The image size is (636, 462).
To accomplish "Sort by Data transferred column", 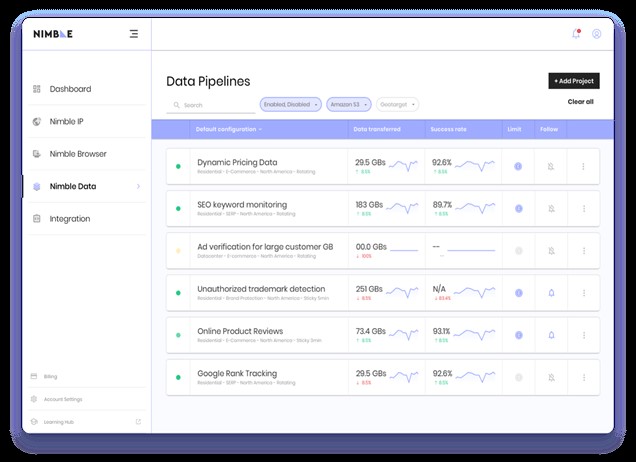I will (377, 129).
